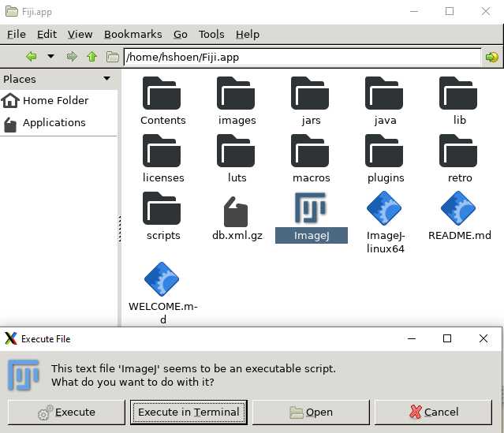Minimize the Execute File dialog

click(412, 338)
